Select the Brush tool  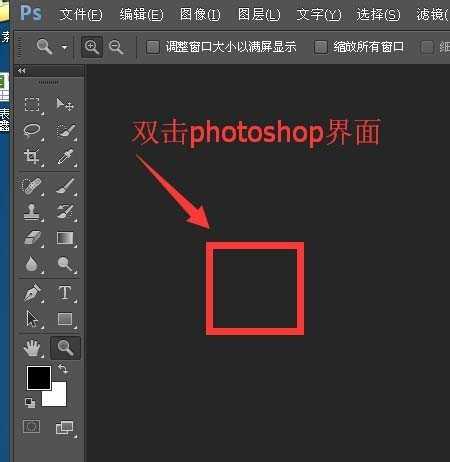65,186
